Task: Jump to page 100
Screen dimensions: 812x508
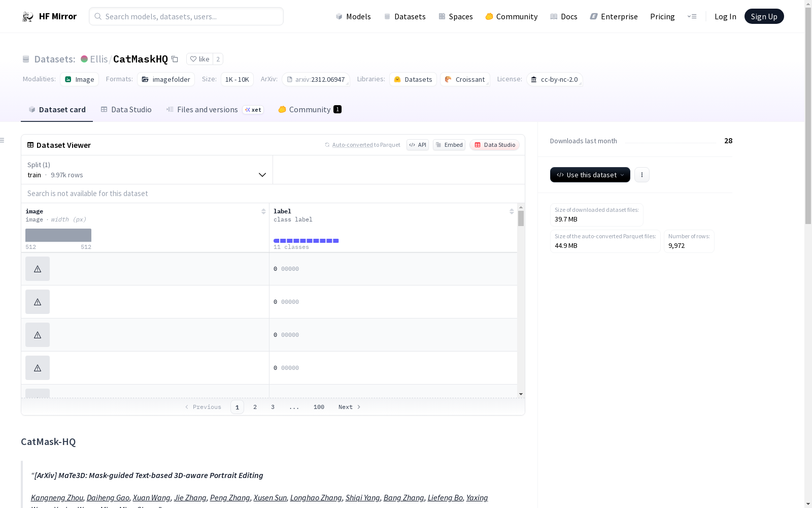Action: click(x=319, y=407)
